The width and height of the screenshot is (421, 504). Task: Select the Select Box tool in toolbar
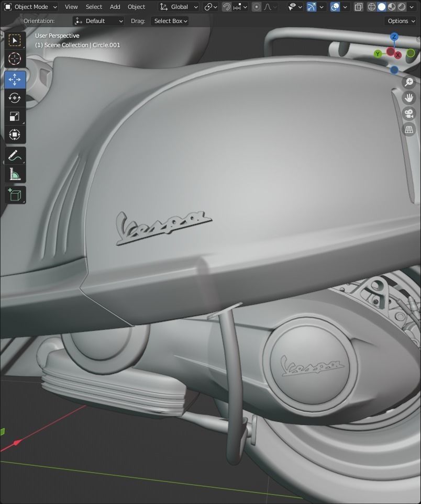click(15, 40)
